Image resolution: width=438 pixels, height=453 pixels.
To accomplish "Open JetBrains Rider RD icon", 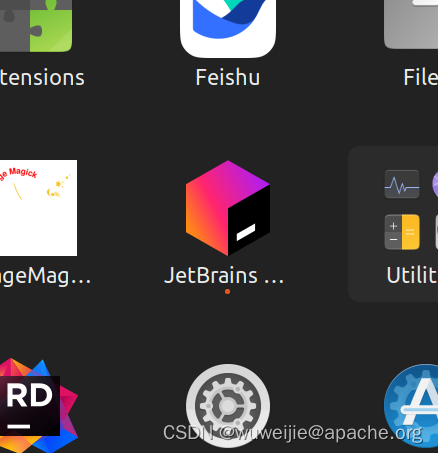I will (x=38, y=405).
